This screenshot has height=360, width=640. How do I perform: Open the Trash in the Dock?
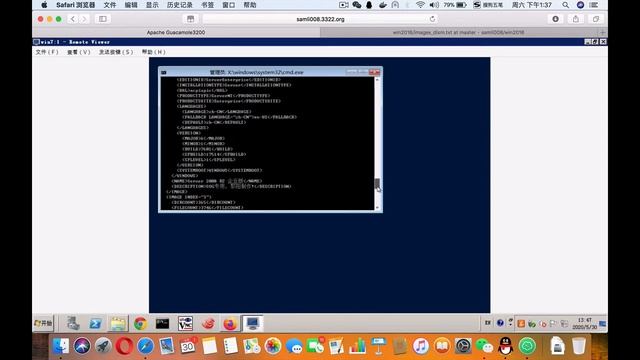579,346
